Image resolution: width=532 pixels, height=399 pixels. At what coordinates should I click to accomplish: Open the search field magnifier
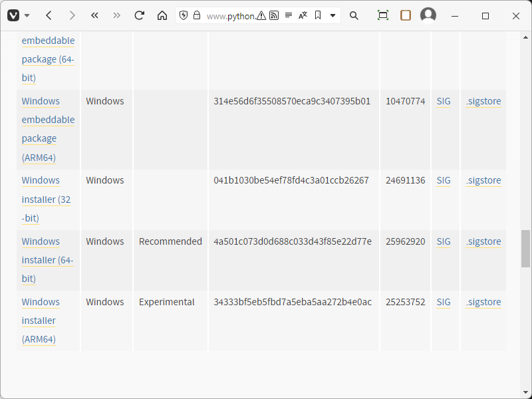(354, 15)
